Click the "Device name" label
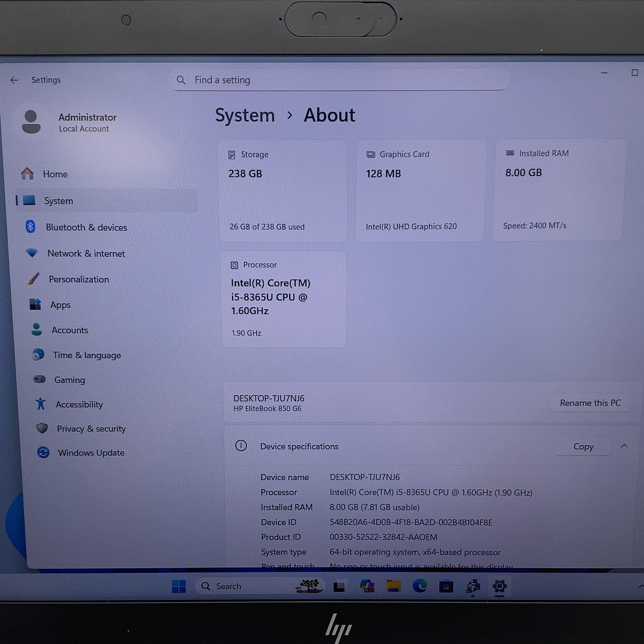The height and width of the screenshot is (644, 644). click(x=285, y=477)
